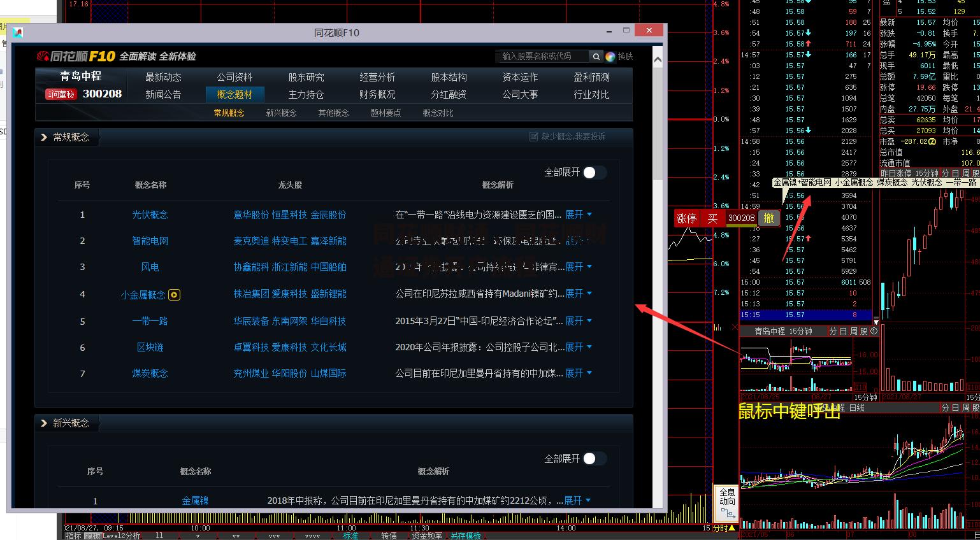
Task: Toggle 全部展开 switch in 常规概念 section
Action: click(594, 173)
